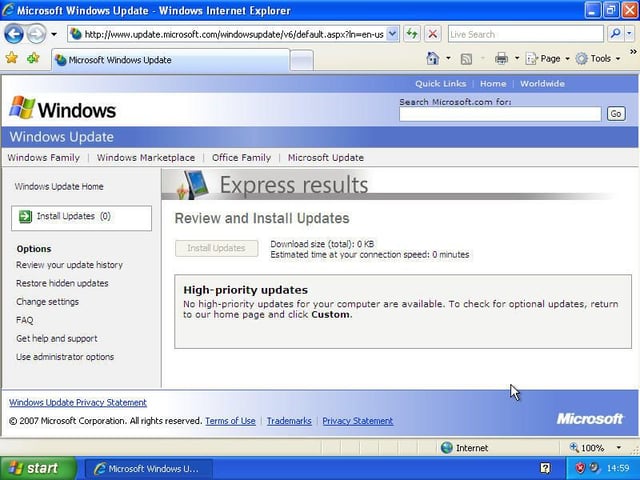Open the Favorites Center star icon

(12, 58)
